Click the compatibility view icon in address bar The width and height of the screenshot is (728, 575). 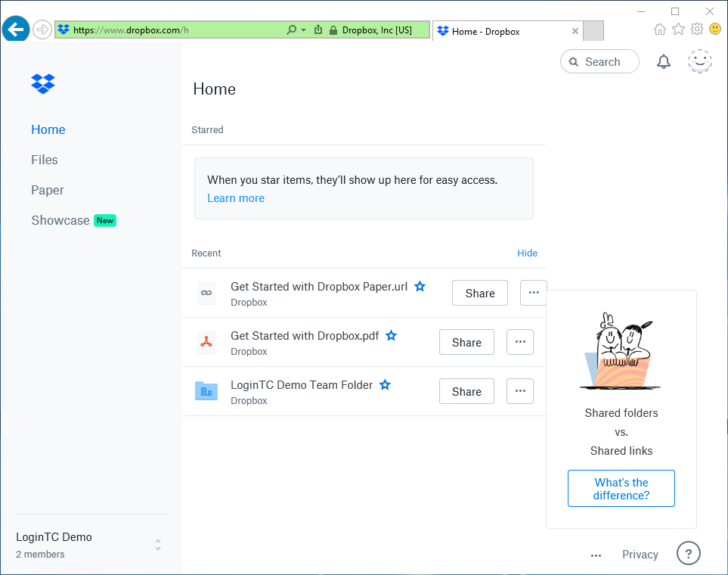[x=318, y=30]
